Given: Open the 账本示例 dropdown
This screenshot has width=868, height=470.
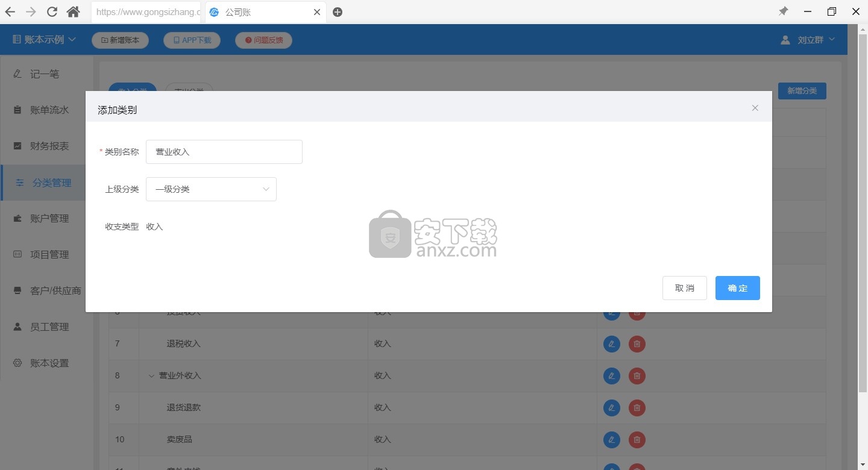Looking at the screenshot, I should pos(44,40).
